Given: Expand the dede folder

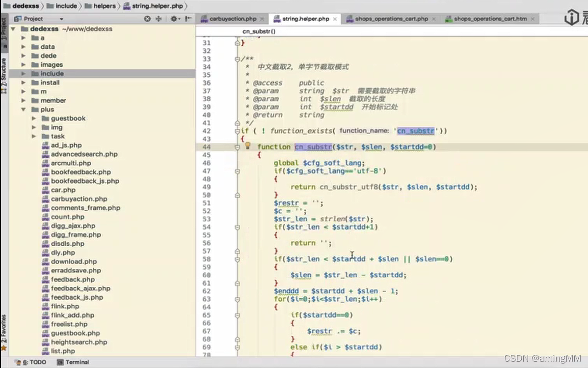Looking at the screenshot, I should point(23,56).
